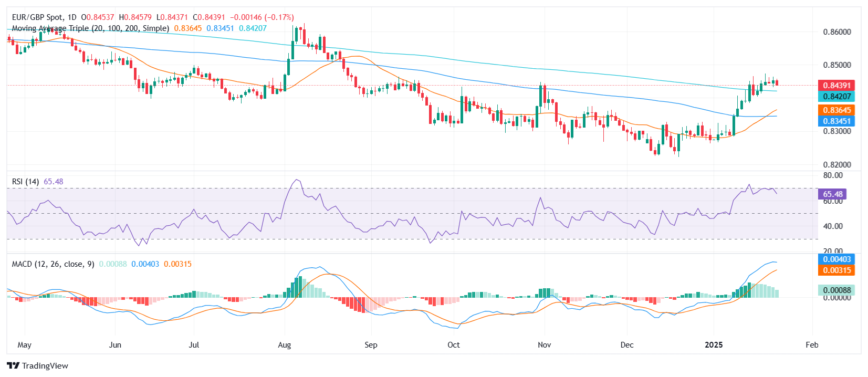Image resolution: width=868 pixels, height=377 pixels.
Task: Click the blue 0.83451 price axis tag
Action: click(x=836, y=121)
